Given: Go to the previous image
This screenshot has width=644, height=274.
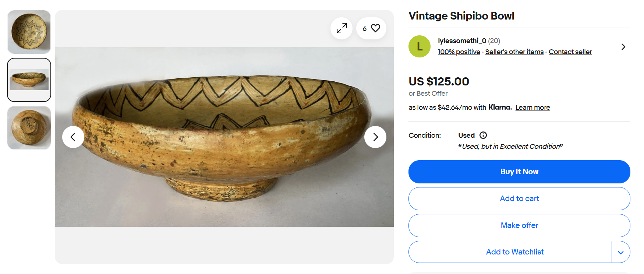Looking at the screenshot, I should pyautogui.click(x=73, y=137).
